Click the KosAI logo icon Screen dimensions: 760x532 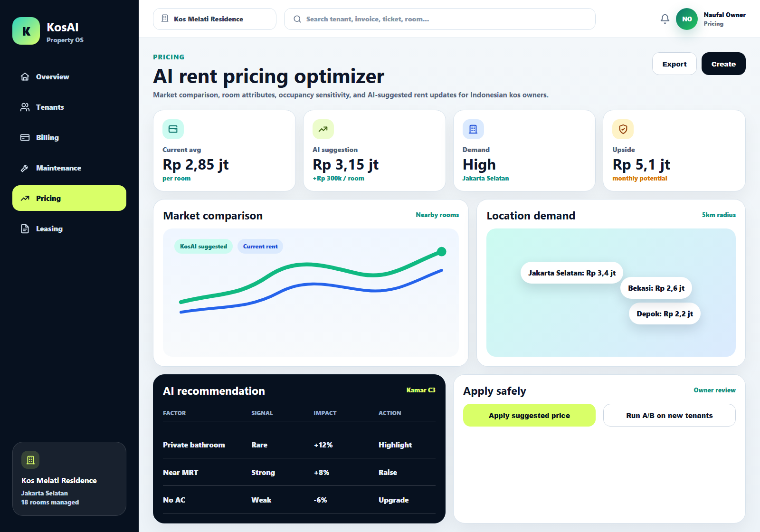26,31
